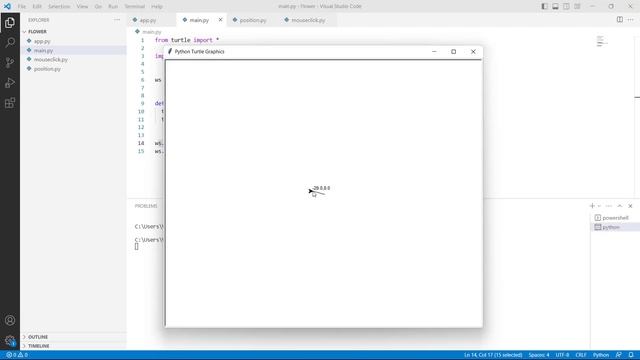Viewport: 640px width, 360px height.
Task: Close the main.py editor tab
Action: pos(220,20)
